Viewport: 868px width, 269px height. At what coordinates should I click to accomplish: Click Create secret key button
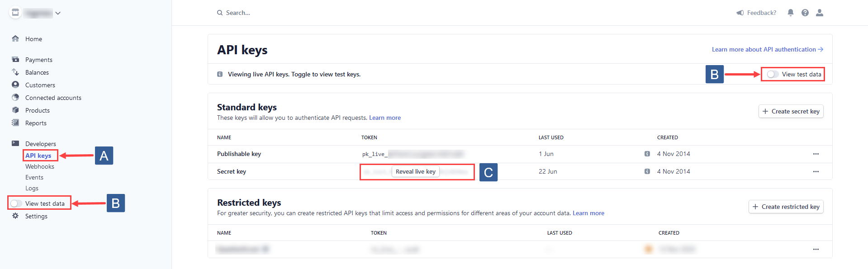coord(791,111)
